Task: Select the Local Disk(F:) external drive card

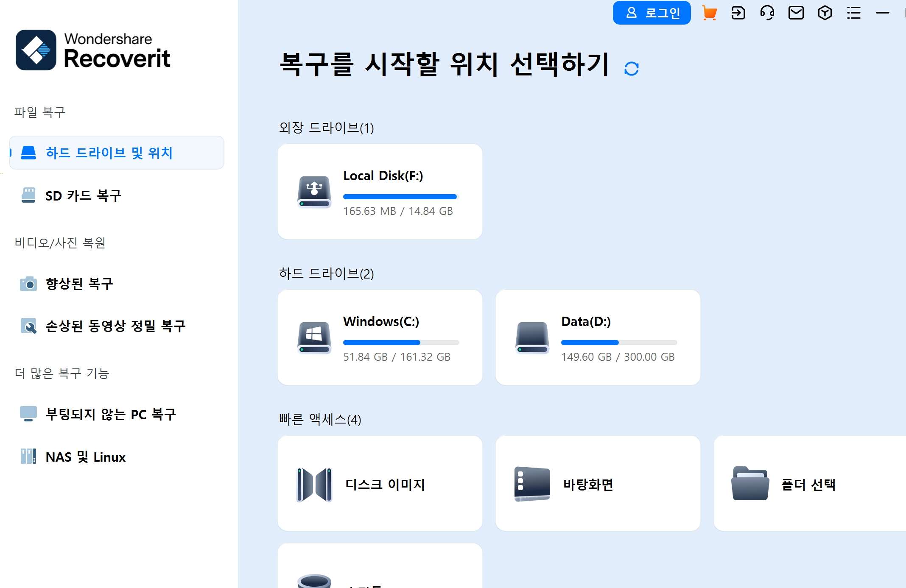Action: 380,192
